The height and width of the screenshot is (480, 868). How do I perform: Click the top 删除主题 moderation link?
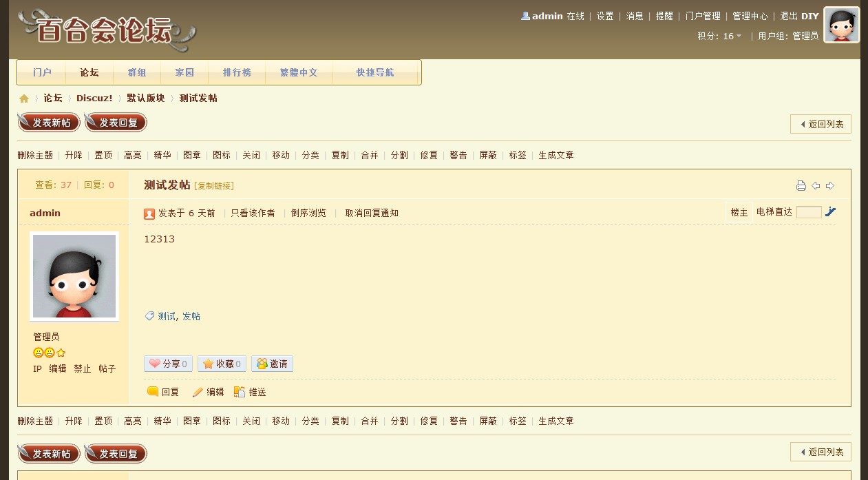point(35,156)
